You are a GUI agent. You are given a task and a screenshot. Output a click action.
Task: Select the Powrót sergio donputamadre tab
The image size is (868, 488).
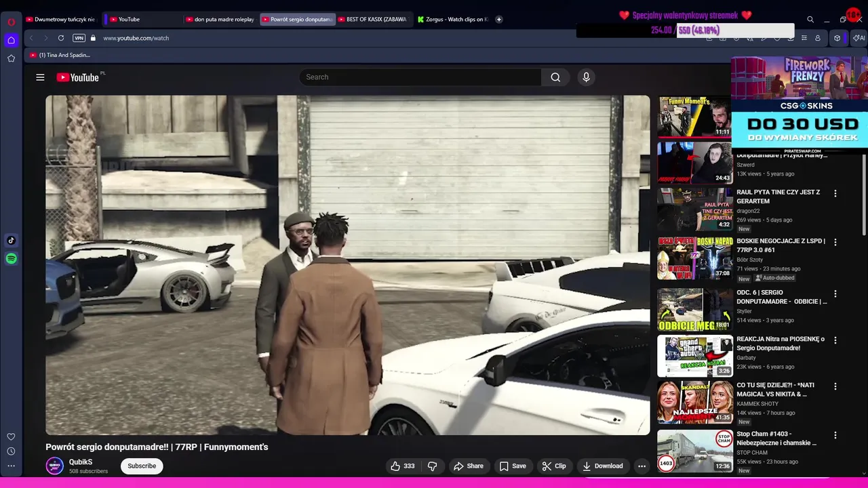pyautogui.click(x=296, y=20)
